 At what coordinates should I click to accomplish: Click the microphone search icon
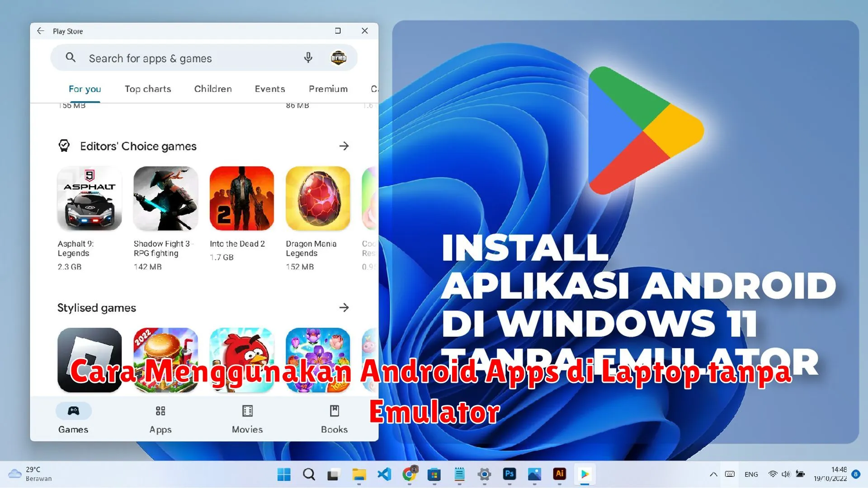[307, 58]
